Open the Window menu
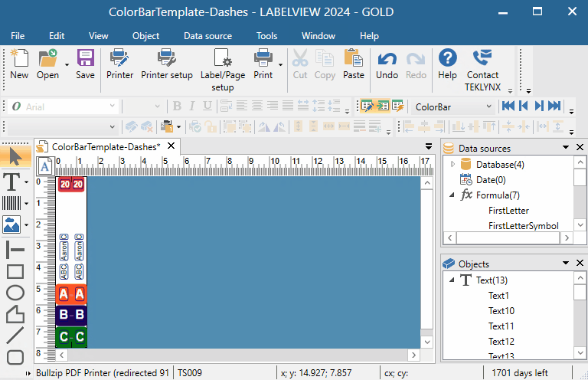 (318, 36)
